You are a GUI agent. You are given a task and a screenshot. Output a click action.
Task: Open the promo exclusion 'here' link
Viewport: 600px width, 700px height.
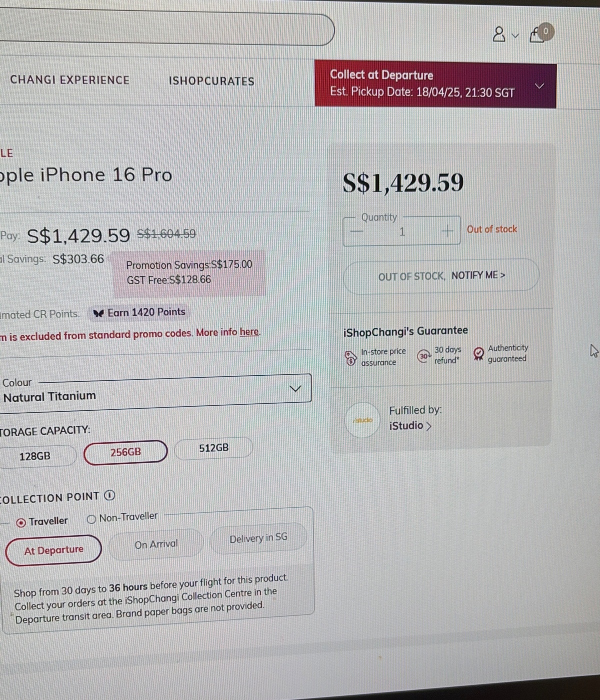click(249, 332)
